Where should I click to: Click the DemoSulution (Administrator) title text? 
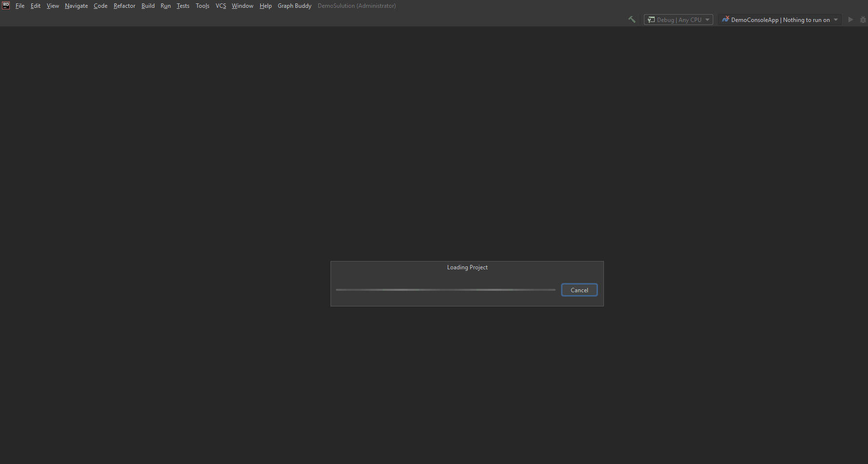tap(356, 5)
